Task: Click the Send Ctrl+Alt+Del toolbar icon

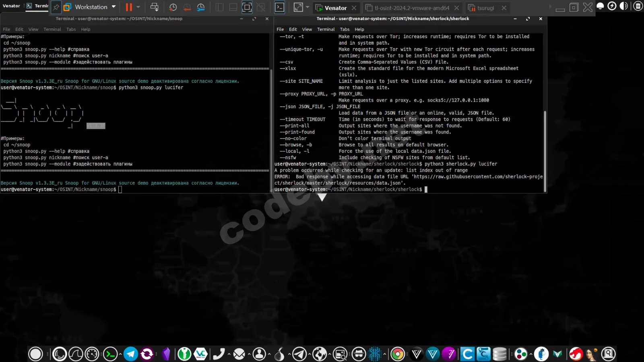Action: tap(154, 7)
